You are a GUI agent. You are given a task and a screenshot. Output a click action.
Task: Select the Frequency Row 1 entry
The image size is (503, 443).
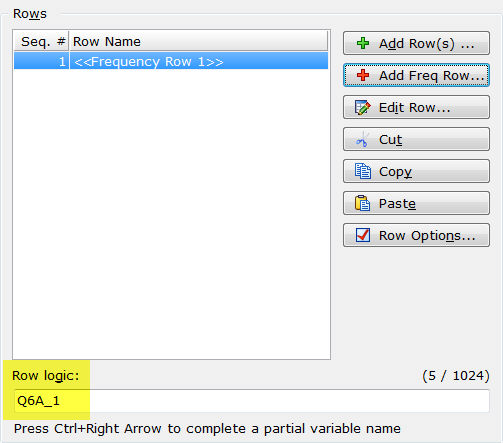[x=171, y=61]
